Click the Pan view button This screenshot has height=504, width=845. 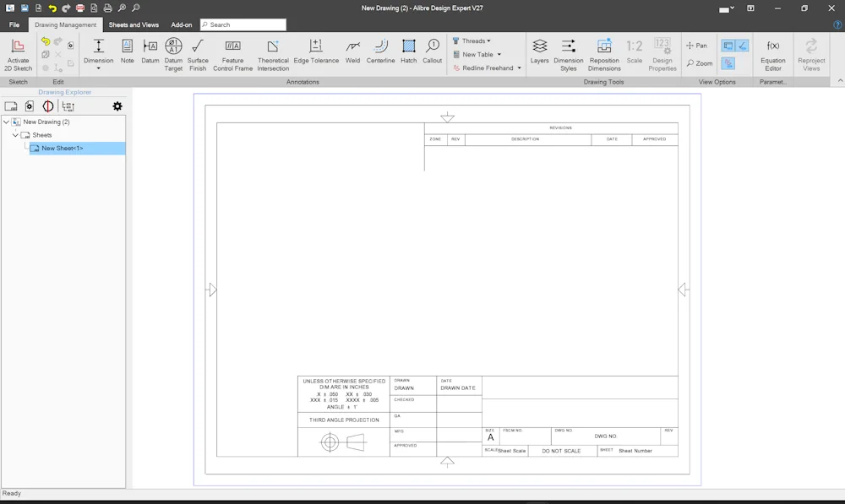pos(696,46)
